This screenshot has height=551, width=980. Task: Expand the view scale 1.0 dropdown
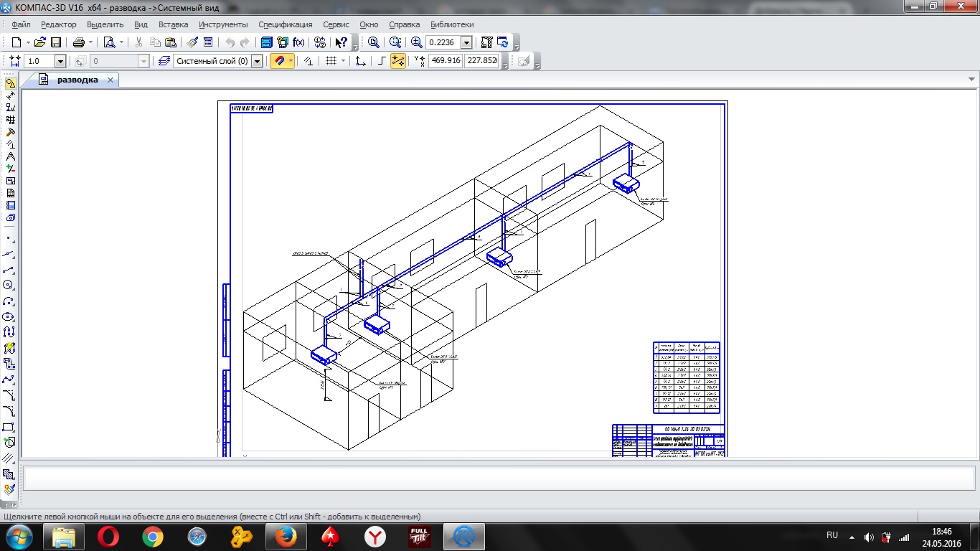tap(60, 61)
